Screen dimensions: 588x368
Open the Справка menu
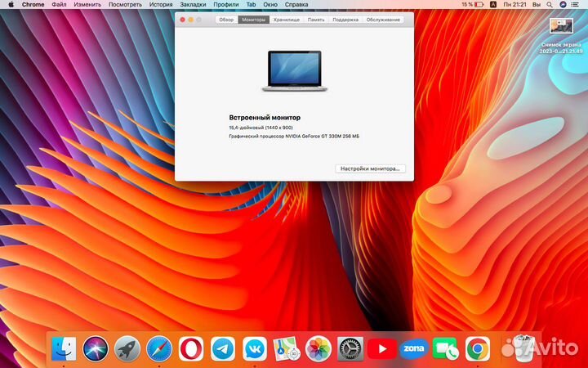pos(296,5)
